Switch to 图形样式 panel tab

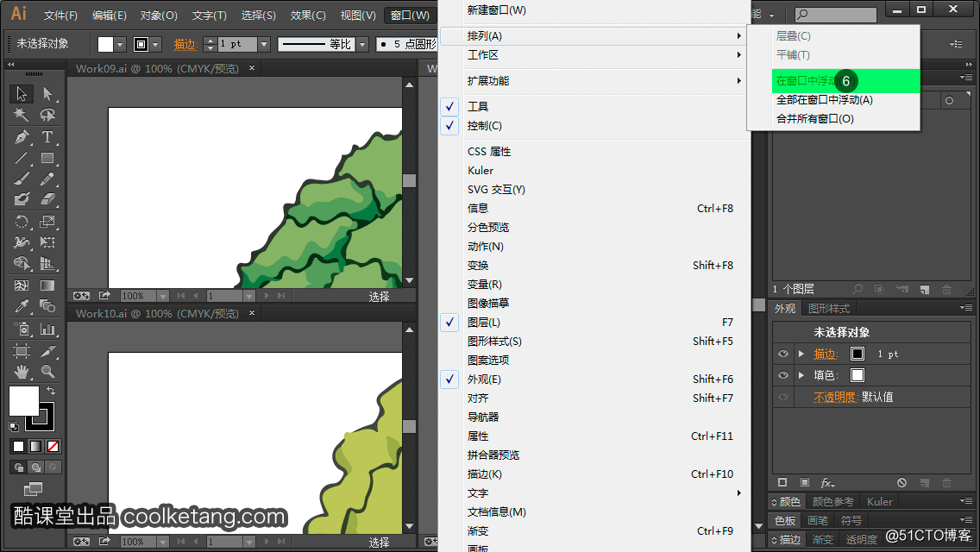pos(828,308)
